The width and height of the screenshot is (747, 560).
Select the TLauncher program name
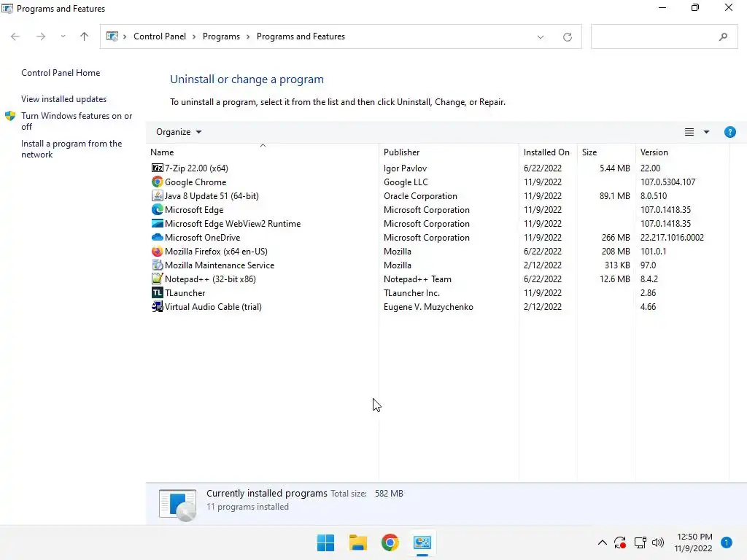coord(185,293)
